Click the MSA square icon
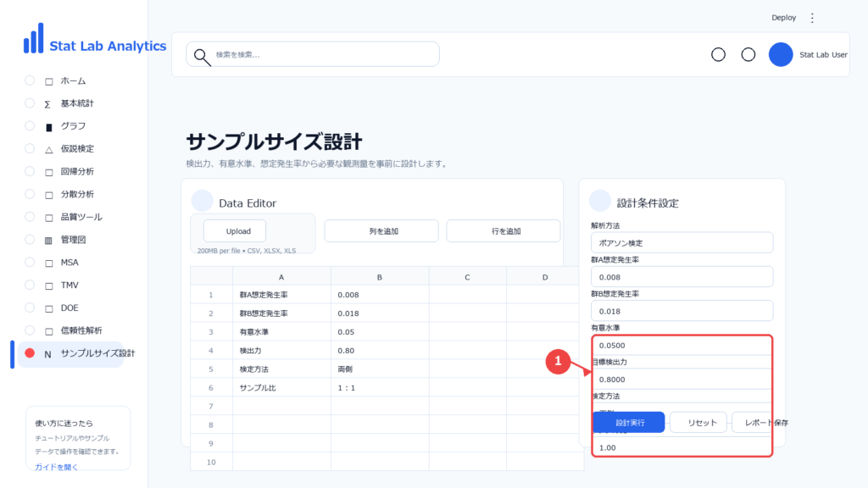The height and width of the screenshot is (488, 868). click(48, 263)
